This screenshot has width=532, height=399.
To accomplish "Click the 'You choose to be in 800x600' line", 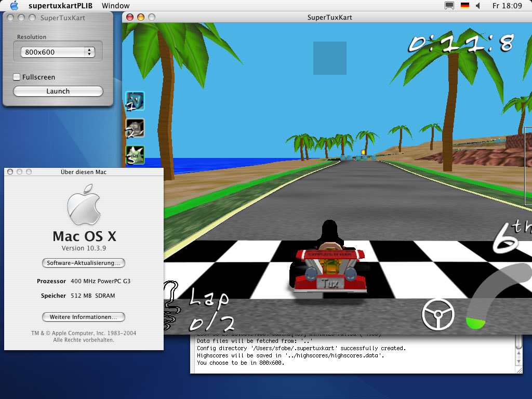I will (x=241, y=363).
